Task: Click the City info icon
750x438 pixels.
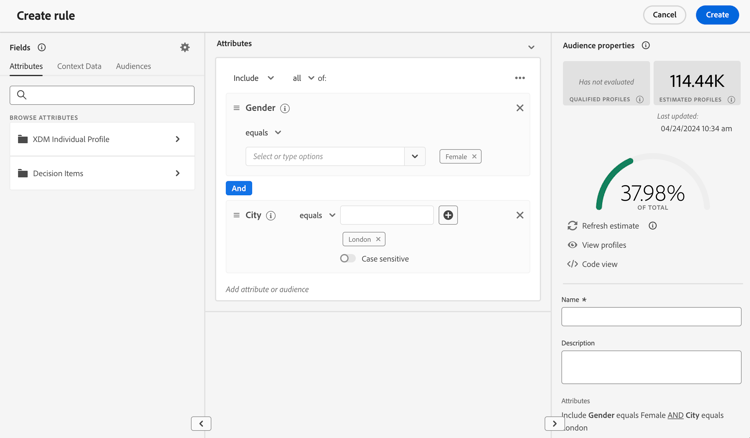Action: pyautogui.click(x=271, y=216)
